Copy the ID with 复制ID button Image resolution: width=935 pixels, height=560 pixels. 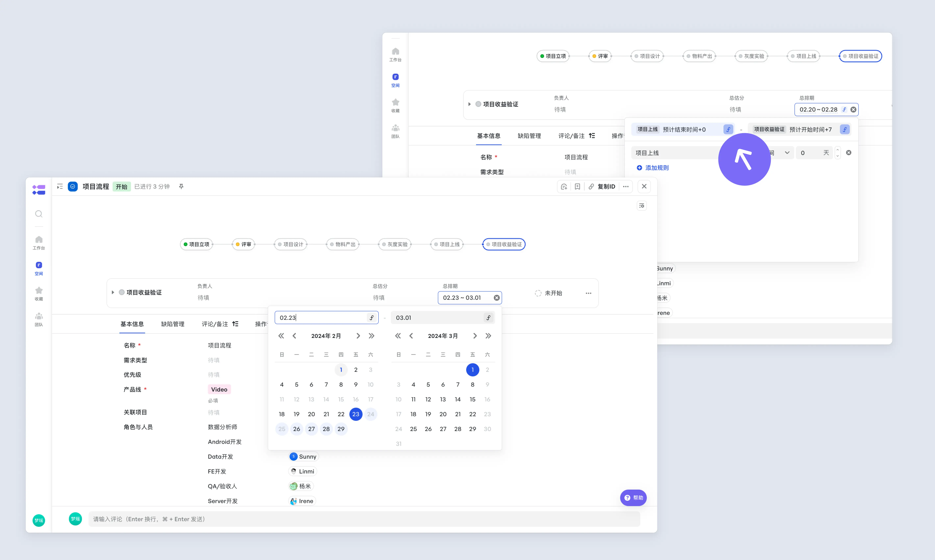pyautogui.click(x=602, y=186)
